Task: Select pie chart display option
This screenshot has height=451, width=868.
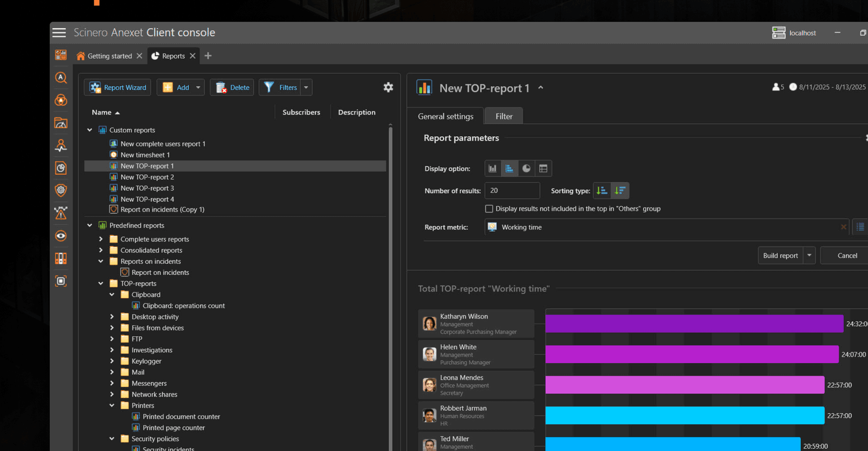Action: pos(526,168)
